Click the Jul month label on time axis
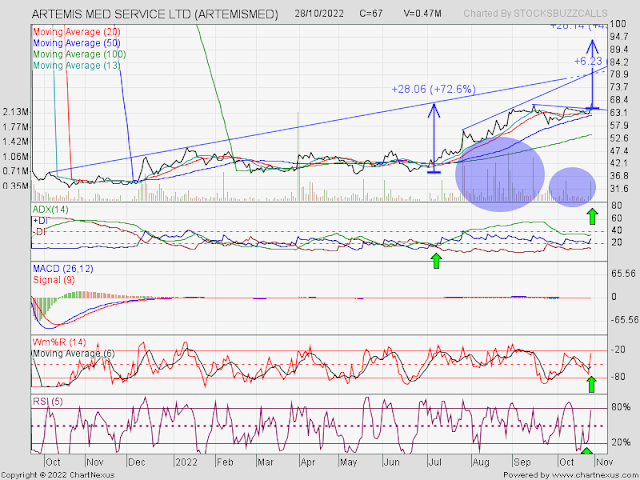 pyautogui.click(x=435, y=462)
